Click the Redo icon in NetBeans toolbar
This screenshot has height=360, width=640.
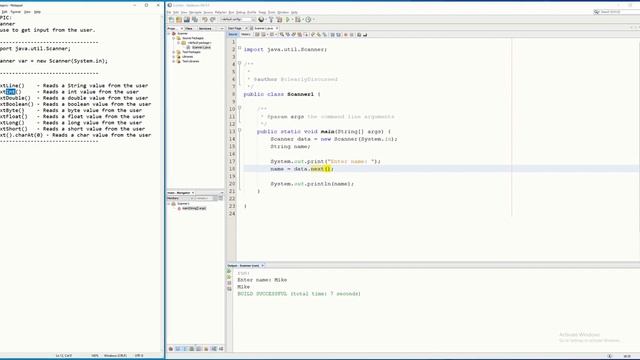click(x=213, y=20)
